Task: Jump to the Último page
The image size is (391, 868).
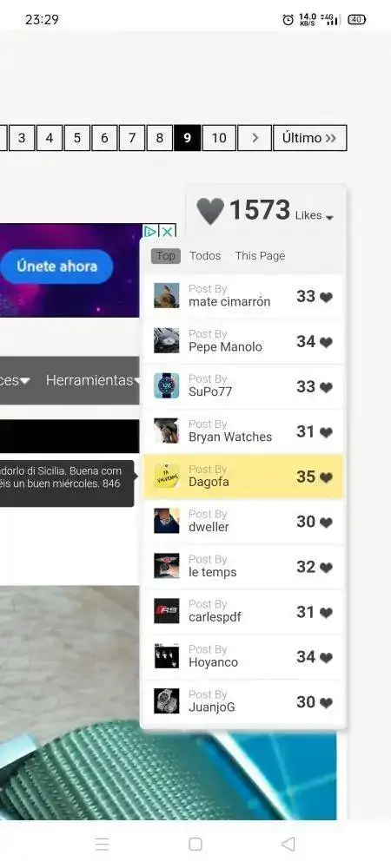Action: point(309,138)
